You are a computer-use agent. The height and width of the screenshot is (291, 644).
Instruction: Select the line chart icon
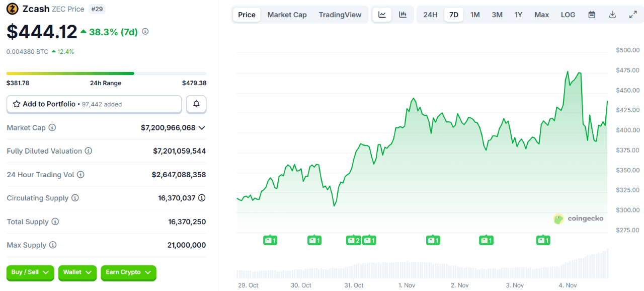click(x=382, y=15)
